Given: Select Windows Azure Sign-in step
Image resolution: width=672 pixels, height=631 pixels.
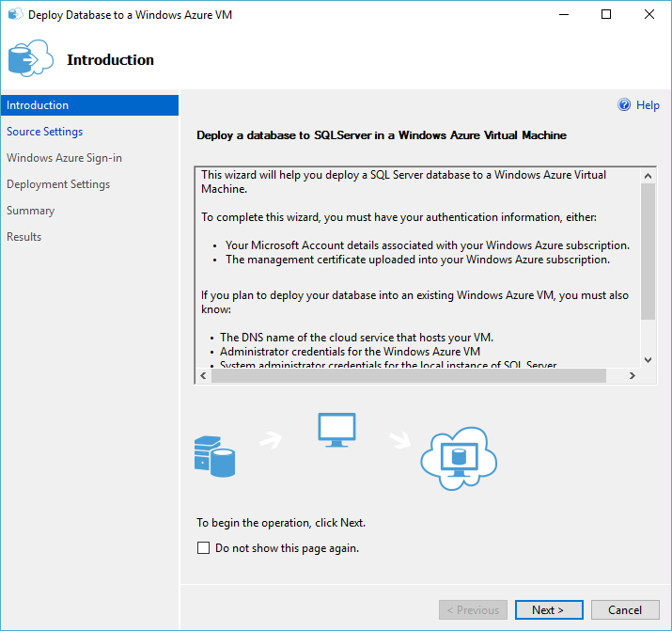Looking at the screenshot, I should point(64,158).
